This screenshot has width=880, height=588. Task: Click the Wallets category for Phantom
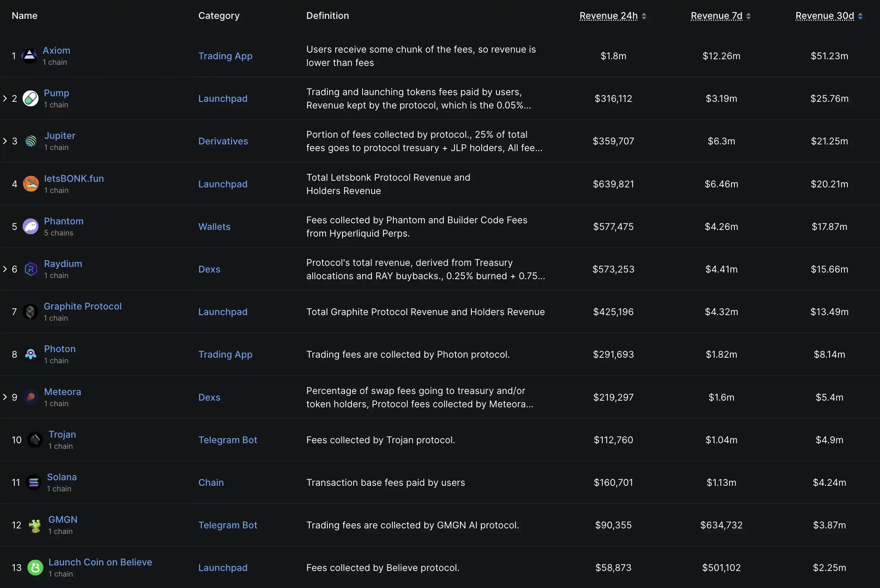click(x=214, y=227)
